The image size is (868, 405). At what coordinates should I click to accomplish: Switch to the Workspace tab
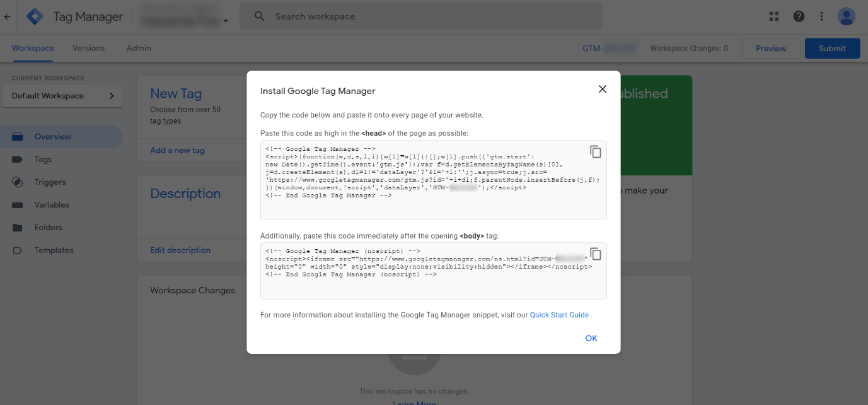pos(33,48)
